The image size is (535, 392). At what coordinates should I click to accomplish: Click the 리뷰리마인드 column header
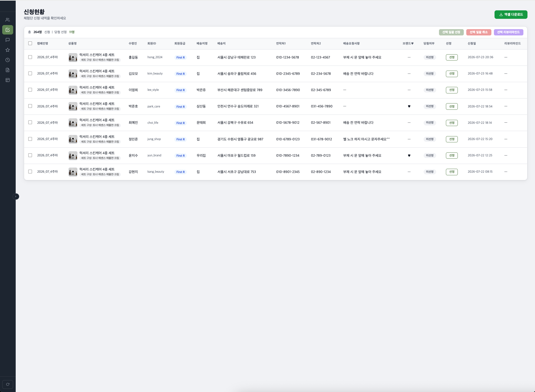coord(512,44)
